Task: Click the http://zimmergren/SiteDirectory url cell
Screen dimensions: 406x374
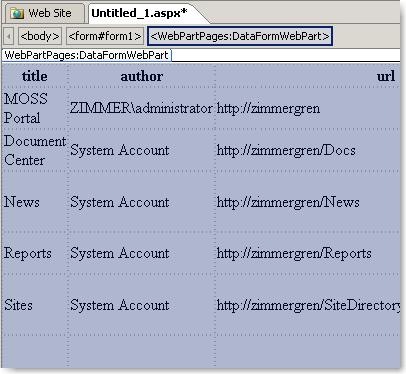Action: coord(307,305)
